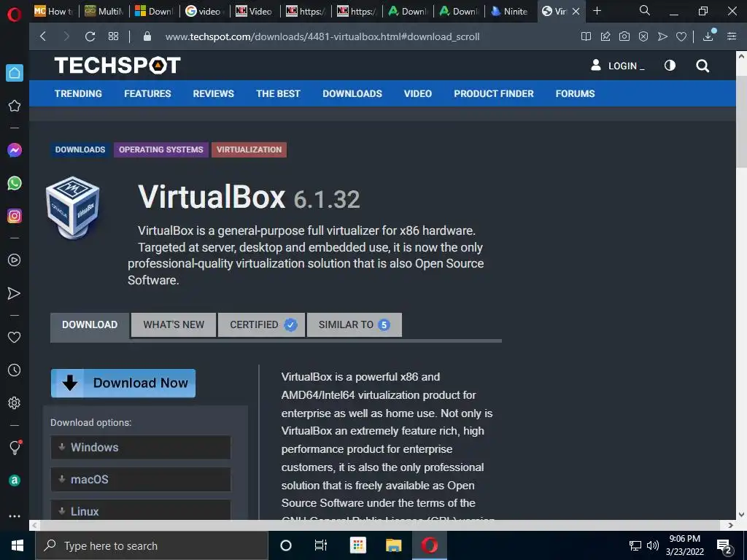Image resolution: width=747 pixels, height=560 pixels.
Task: Switch to the MultiM browser tab
Action: coord(105,11)
